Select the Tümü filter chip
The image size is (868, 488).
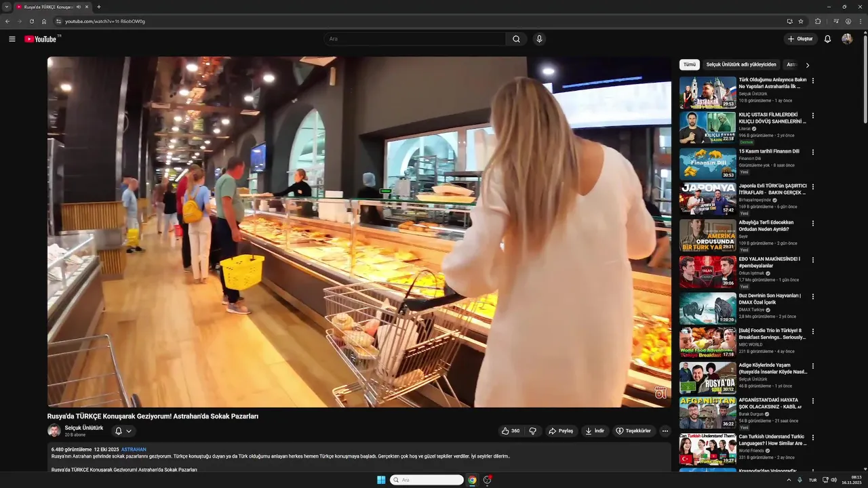[x=689, y=64]
